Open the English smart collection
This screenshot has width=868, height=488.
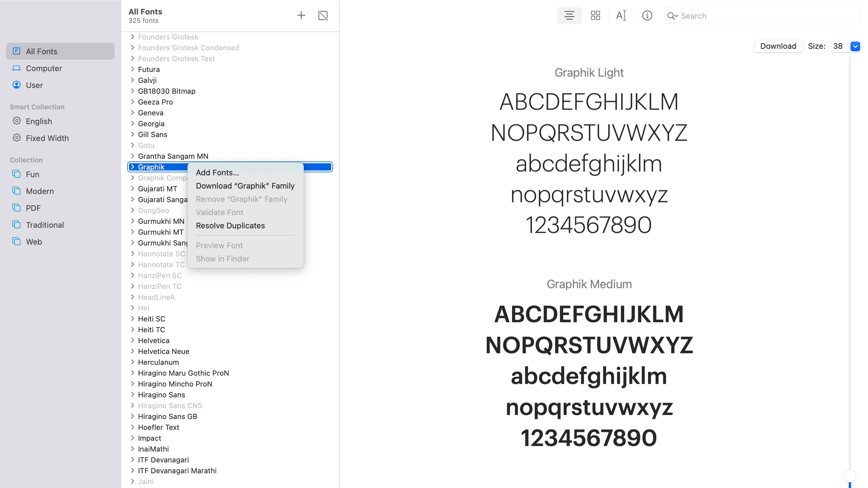[x=60, y=121]
